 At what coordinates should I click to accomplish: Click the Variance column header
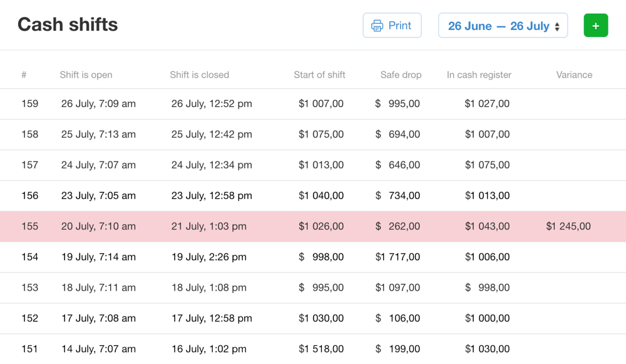(574, 75)
